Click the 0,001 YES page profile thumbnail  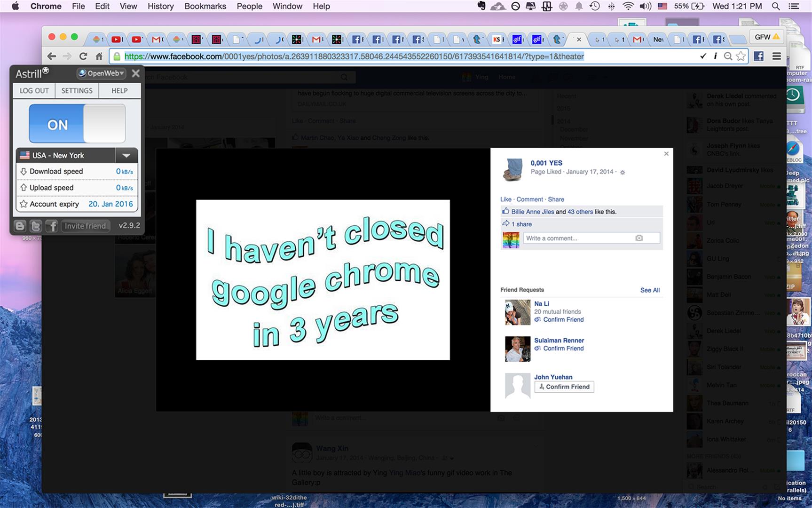coord(514,170)
